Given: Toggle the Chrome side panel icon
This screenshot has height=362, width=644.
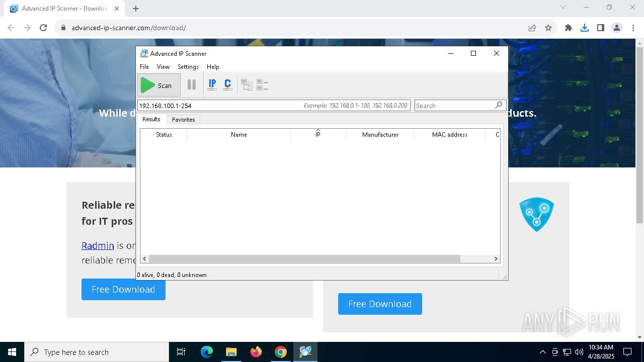Looking at the screenshot, I should click(x=601, y=28).
